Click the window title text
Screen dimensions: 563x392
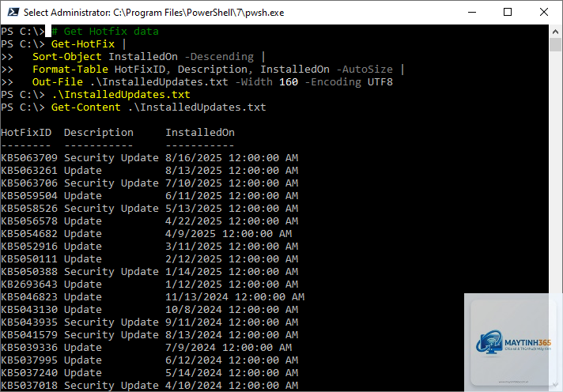153,13
